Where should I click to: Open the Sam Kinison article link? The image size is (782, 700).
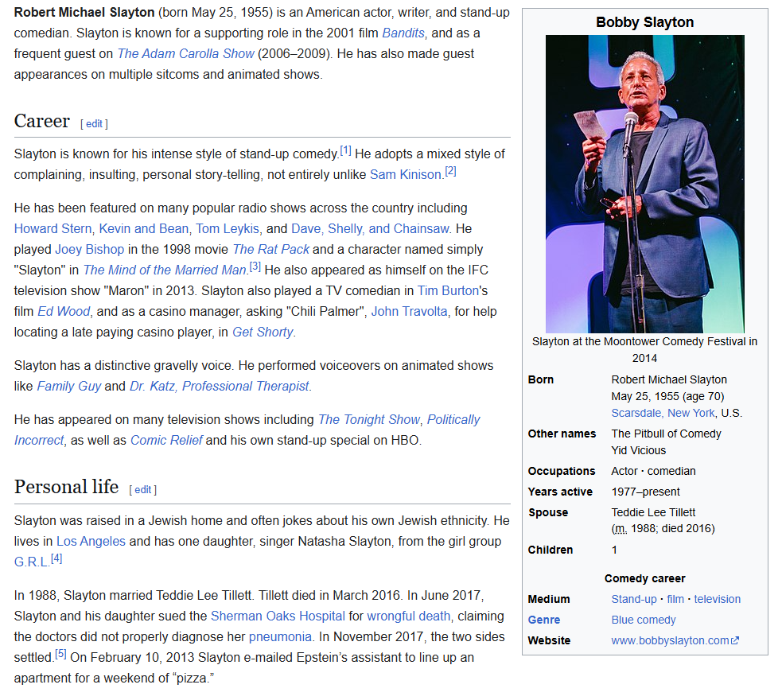click(405, 174)
